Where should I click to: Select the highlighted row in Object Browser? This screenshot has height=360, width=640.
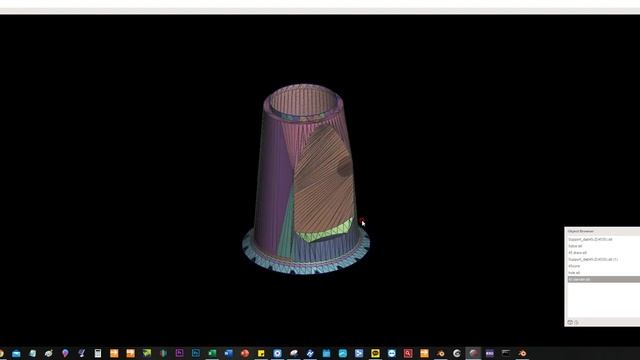point(604,280)
